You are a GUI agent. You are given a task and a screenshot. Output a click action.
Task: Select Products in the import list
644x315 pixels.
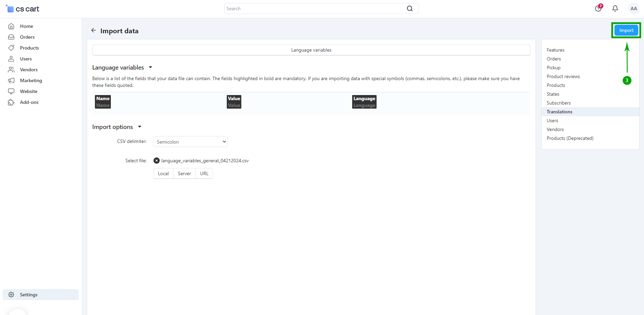[x=556, y=85]
